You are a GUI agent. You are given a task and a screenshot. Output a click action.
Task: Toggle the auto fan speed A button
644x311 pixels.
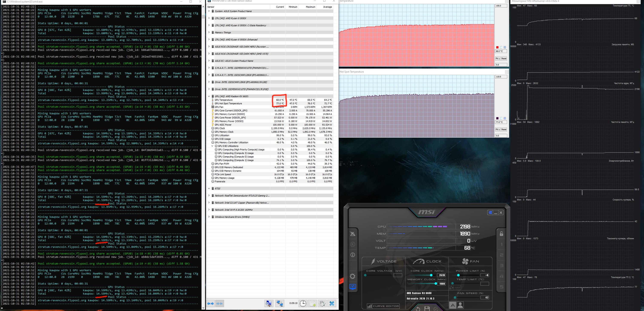pos(453,305)
